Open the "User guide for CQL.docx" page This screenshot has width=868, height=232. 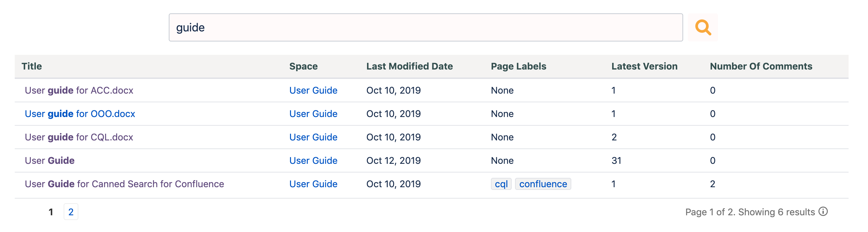pyautogui.click(x=78, y=137)
